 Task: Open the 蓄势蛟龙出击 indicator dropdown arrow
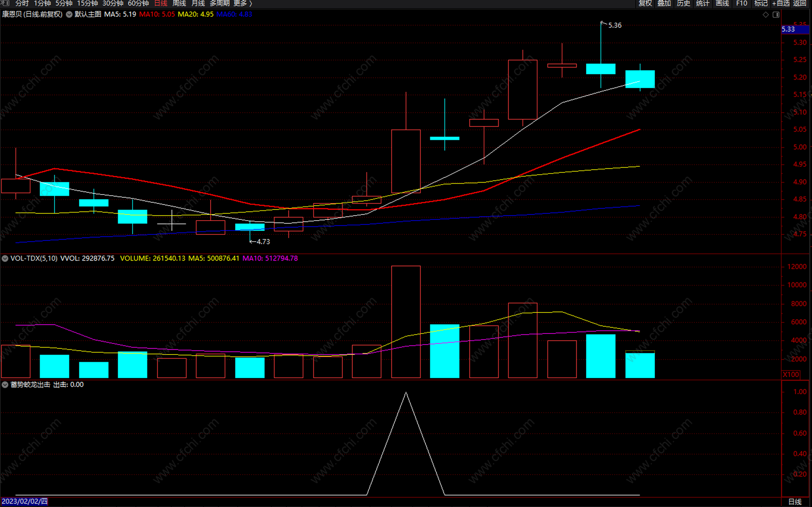click(5, 385)
